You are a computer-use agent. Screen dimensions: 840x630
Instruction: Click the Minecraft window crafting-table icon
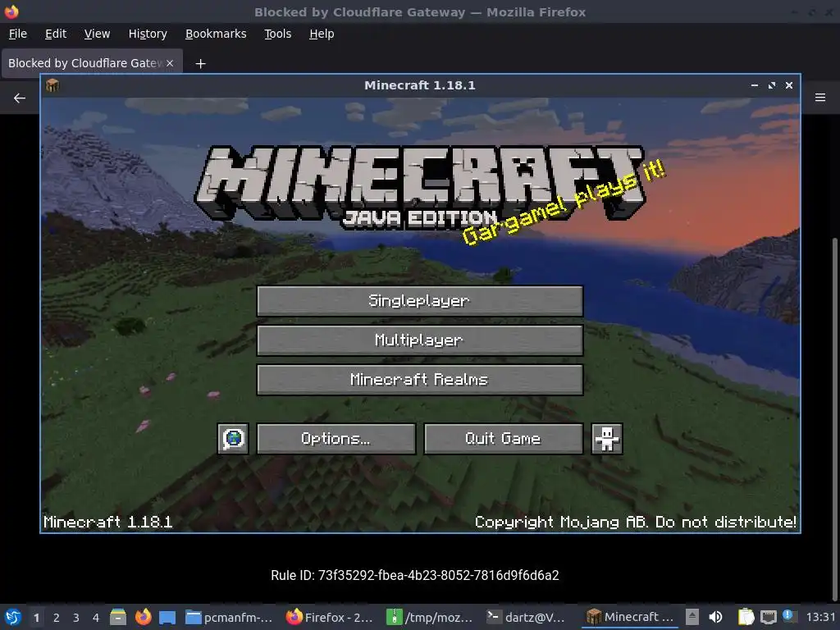click(x=52, y=85)
